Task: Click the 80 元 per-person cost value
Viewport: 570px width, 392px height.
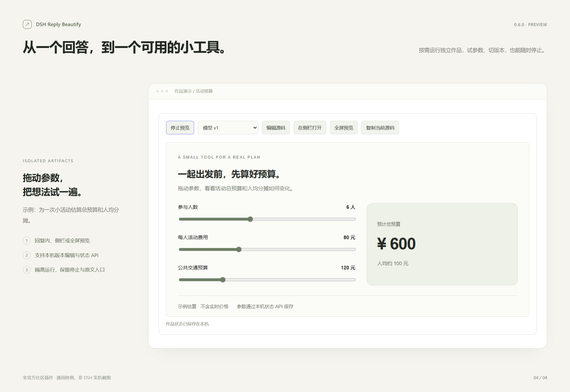Action: [x=349, y=237]
